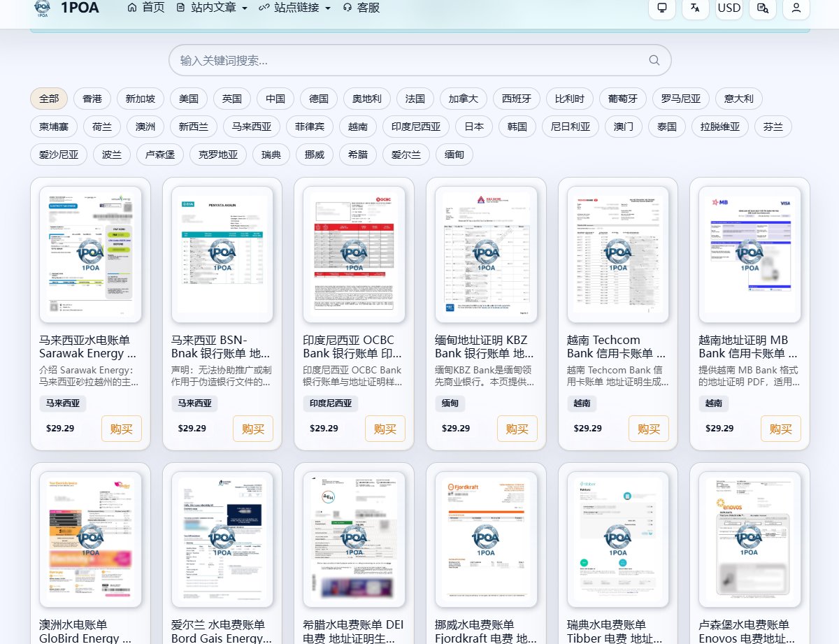
Task: Go to 首页 home page
Action: click(146, 8)
